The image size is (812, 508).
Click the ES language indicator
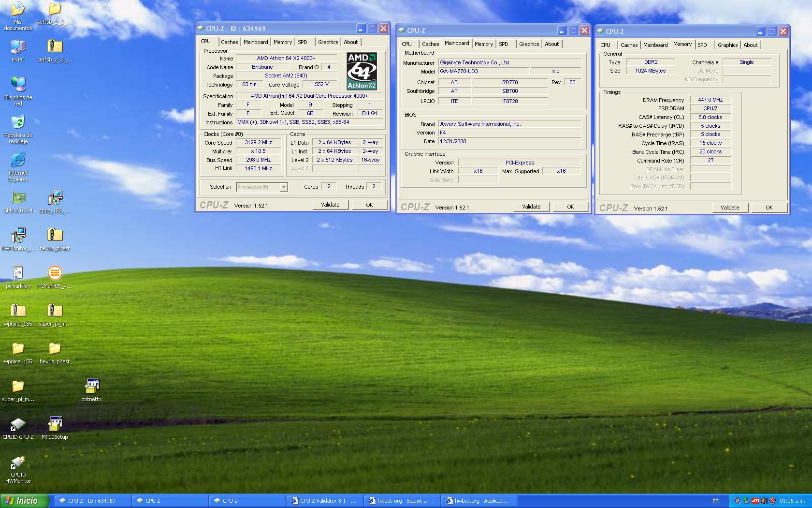point(715,501)
